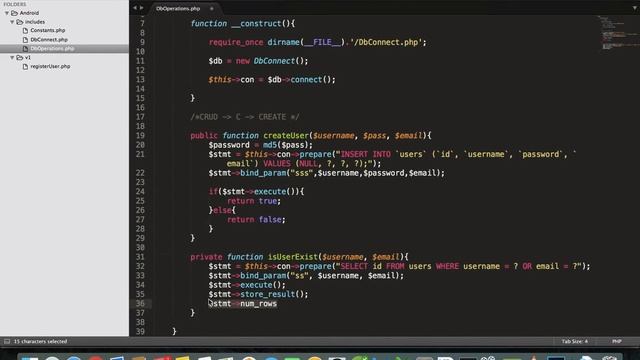
Task: Open the PHP syntax selector
Action: click(x=617, y=341)
